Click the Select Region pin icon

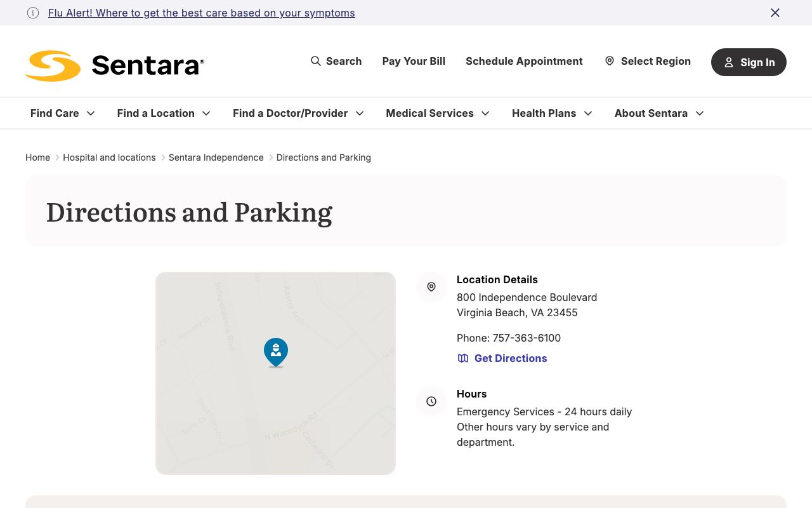point(610,61)
